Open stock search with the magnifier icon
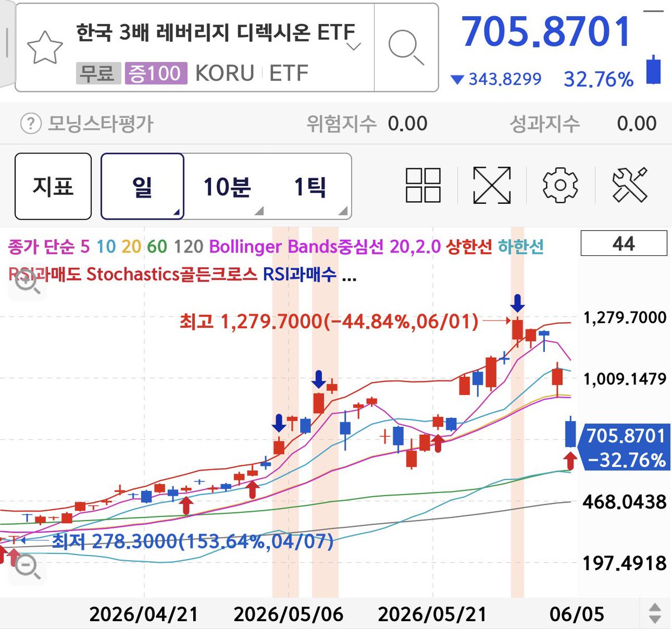 click(x=406, y=48)
